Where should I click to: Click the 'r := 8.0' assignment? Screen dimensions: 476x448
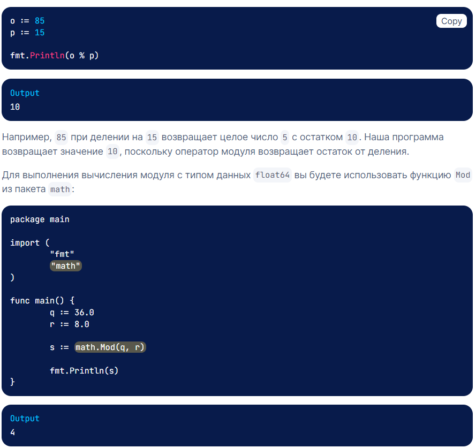click(69, 324)
